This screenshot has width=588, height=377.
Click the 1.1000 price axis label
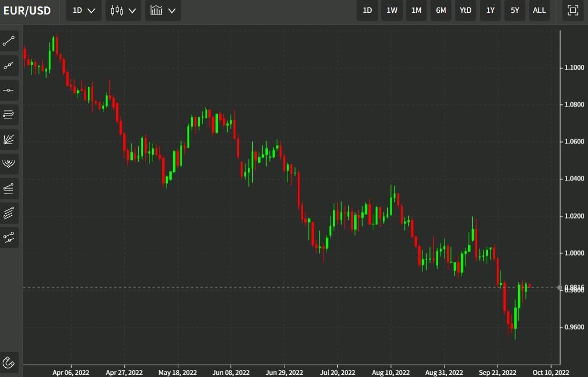pyautogui.click(x=575, y=67)
